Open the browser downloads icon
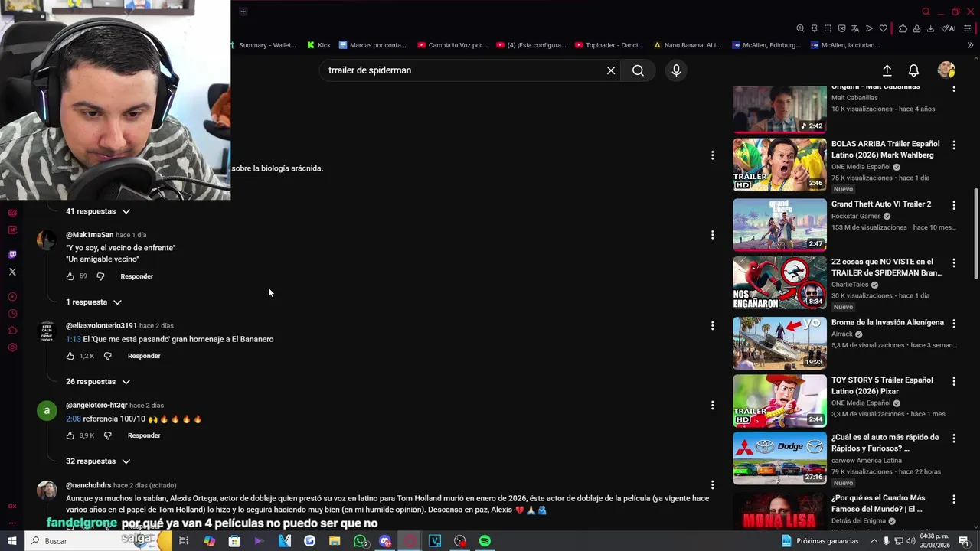The height and width of the screenshot is (551, 980). click(x=930, y=28)
